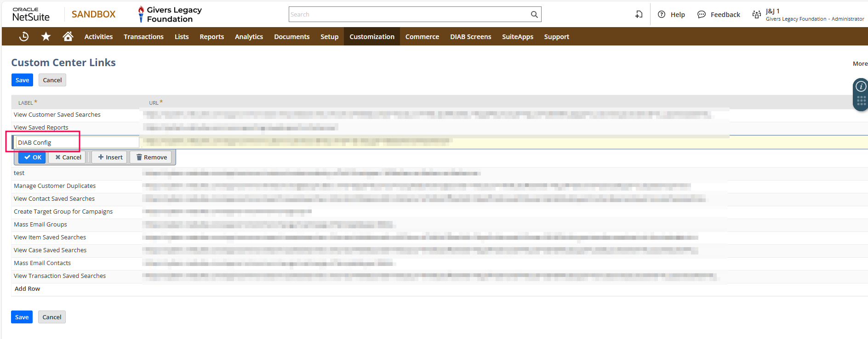This screenshot has width=868, height=339.
Task: Open the Recent Records clock icon
Action: [24, 37]
